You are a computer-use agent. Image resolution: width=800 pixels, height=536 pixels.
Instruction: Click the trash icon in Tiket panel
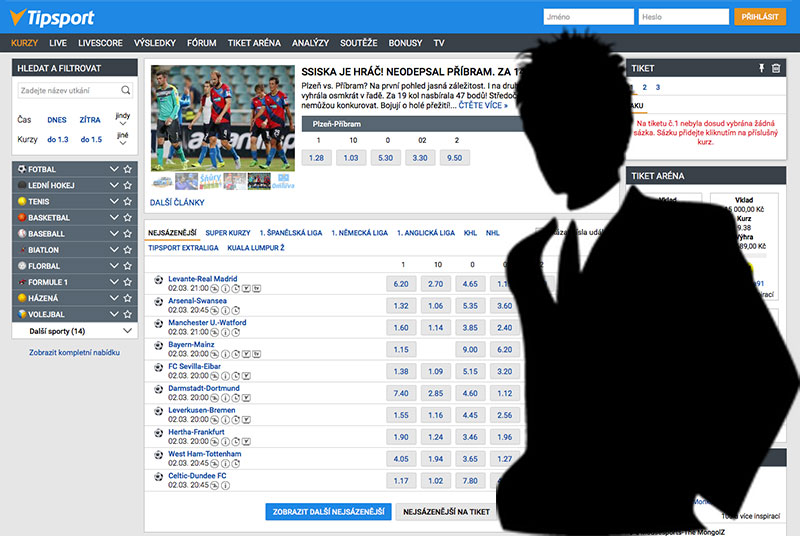(776, 68)
